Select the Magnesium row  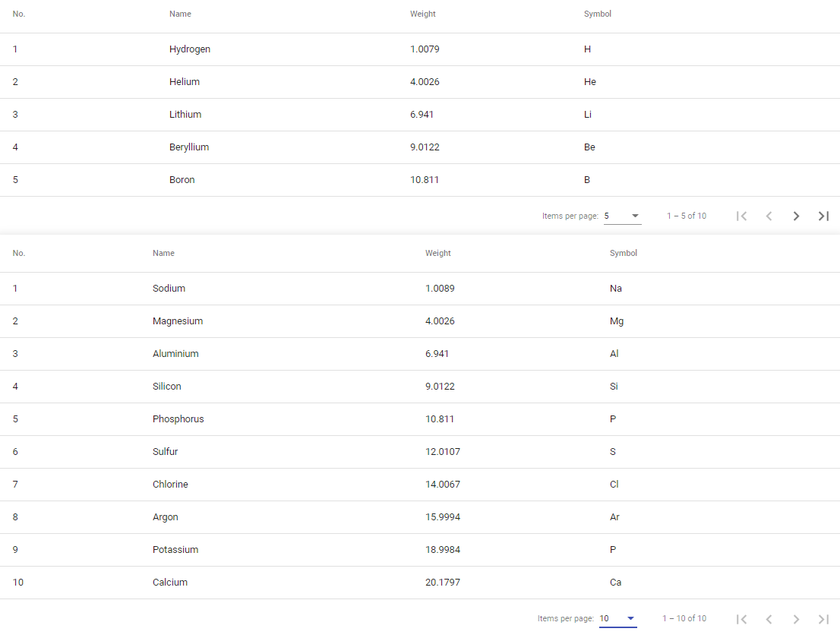click(x=420, y=321)
